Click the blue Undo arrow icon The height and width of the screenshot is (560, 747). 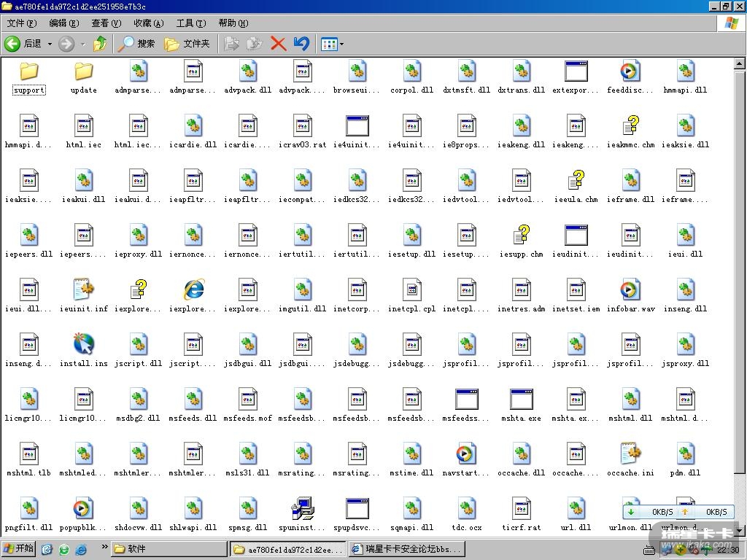point(301,44)
